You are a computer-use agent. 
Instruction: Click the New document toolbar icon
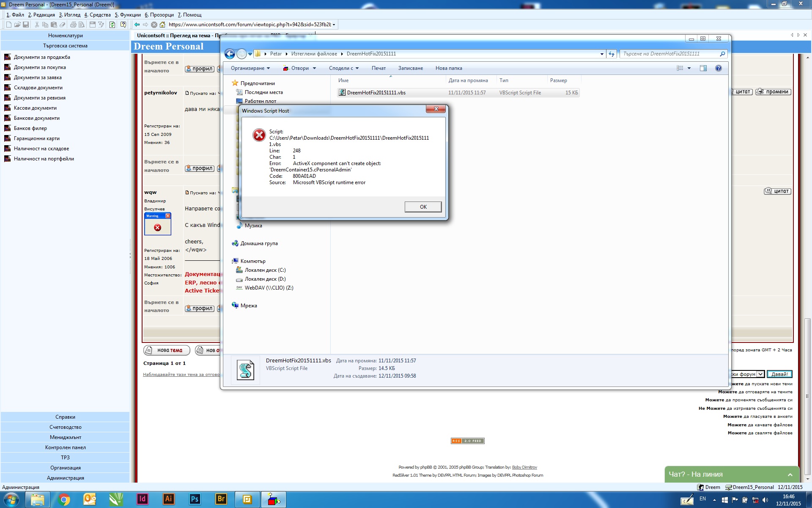click(x=8, y=25)
